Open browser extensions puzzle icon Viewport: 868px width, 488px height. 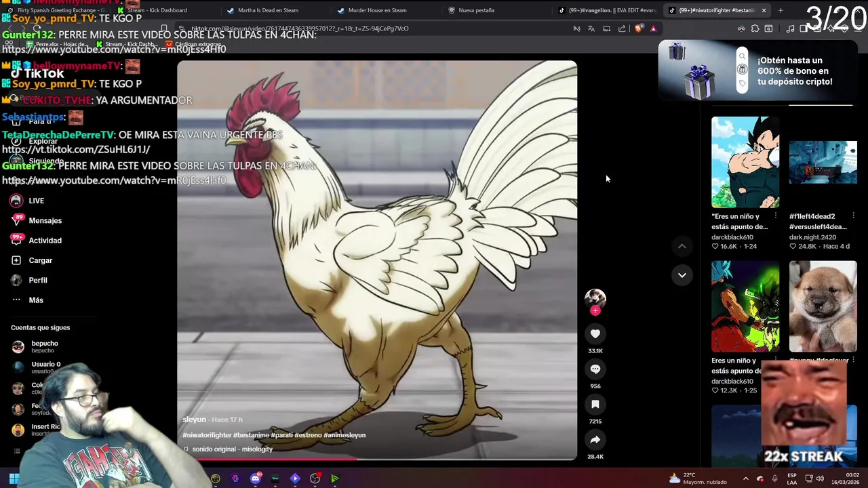[755, 28]
